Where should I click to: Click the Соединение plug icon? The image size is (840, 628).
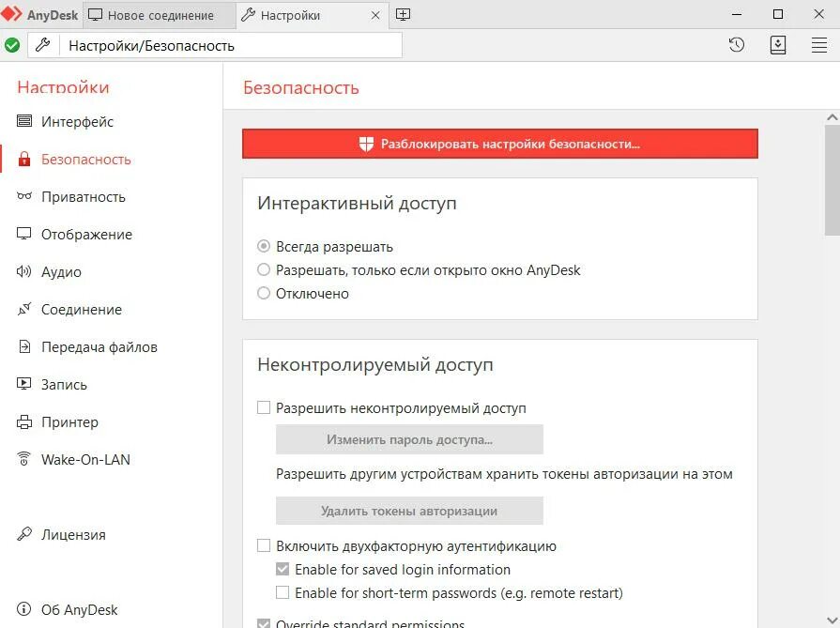click(24, 309)
